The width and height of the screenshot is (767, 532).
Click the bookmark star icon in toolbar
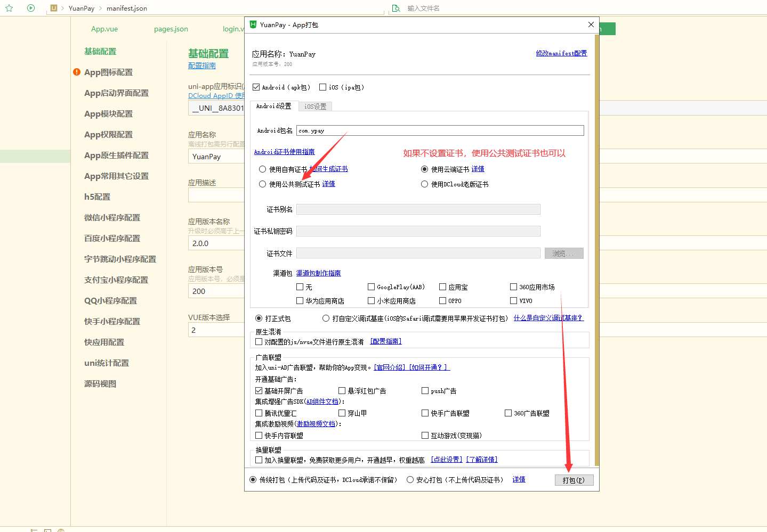9,8
